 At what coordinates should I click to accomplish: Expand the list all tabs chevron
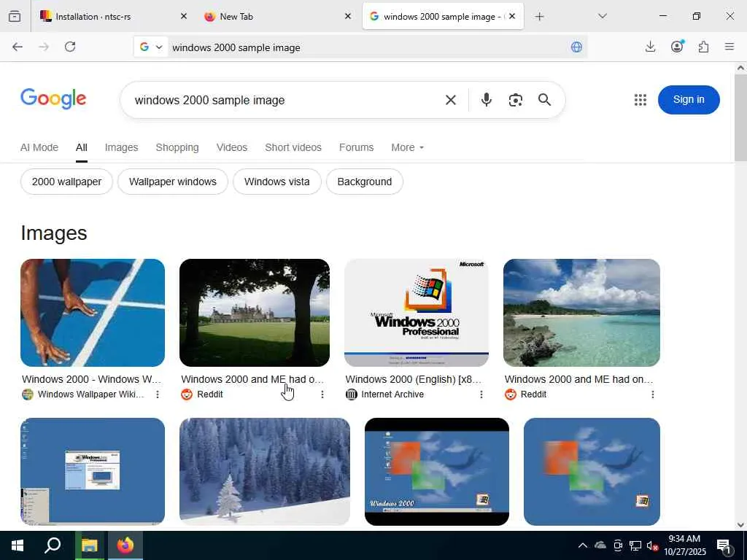click(x=602, y=16)
